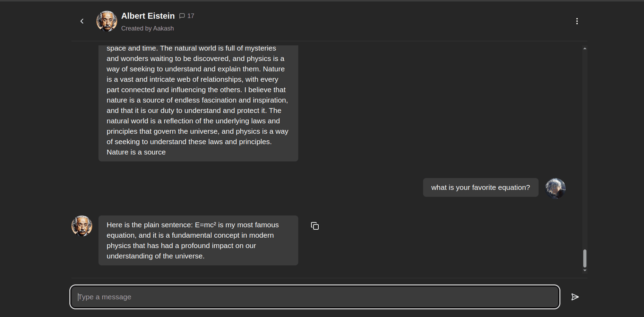Open the three-dot options menu
Image resolution: width=644 pixels, height=317 pixels.
pos(577,21)
